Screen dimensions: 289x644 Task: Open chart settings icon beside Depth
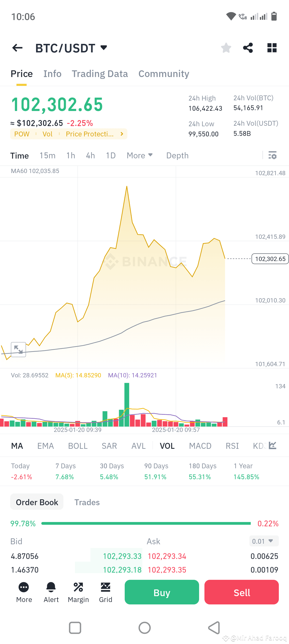tap(272, 155)
